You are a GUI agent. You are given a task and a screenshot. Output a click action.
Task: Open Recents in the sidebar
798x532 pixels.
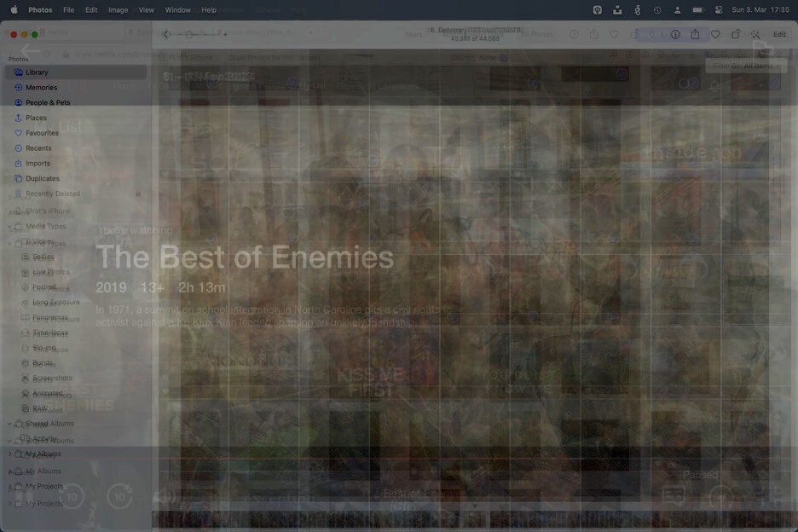click(x=76, y=148)
